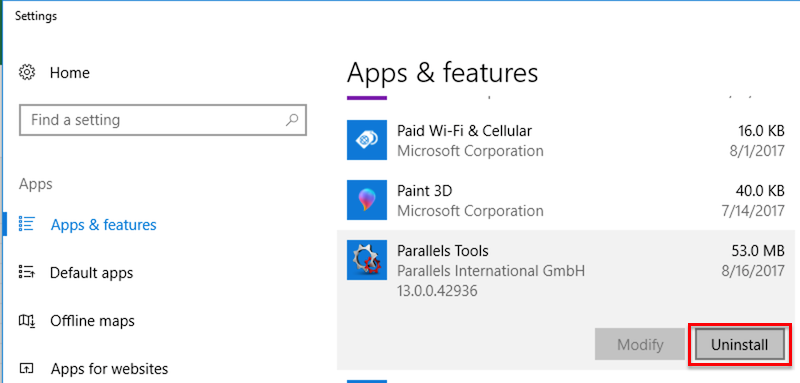Screen dimensions: 800x383
Task: Click version 13.0.0.42936 text
Action: 437,291
